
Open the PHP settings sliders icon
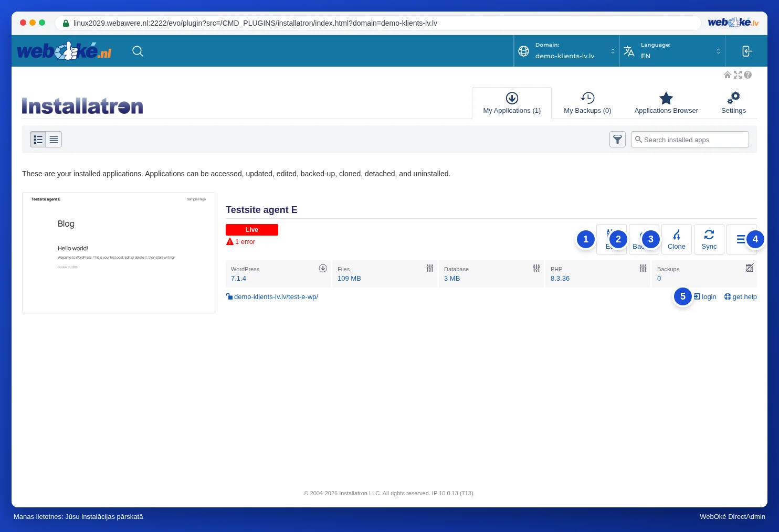tap(643, 268)
